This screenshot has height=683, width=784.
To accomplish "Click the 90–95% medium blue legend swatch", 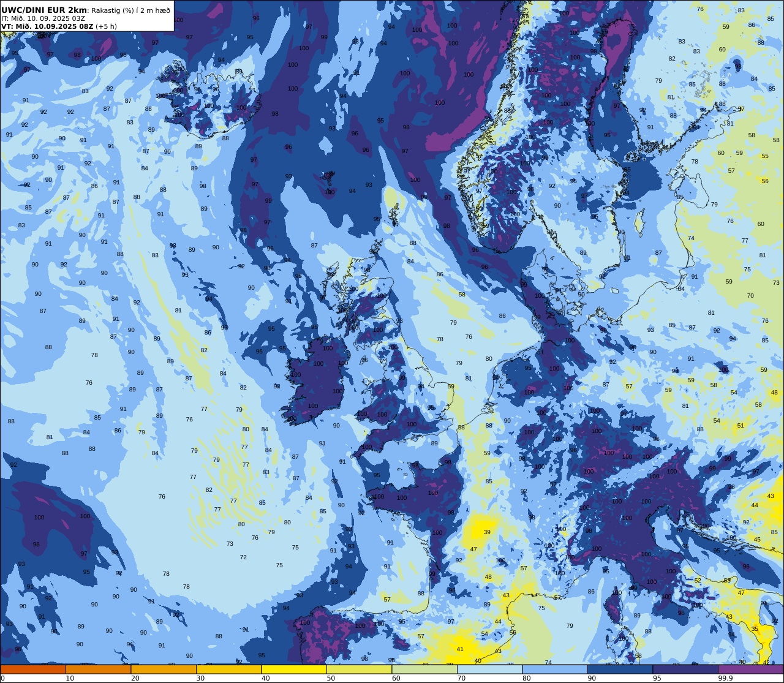I will (620, 670).
